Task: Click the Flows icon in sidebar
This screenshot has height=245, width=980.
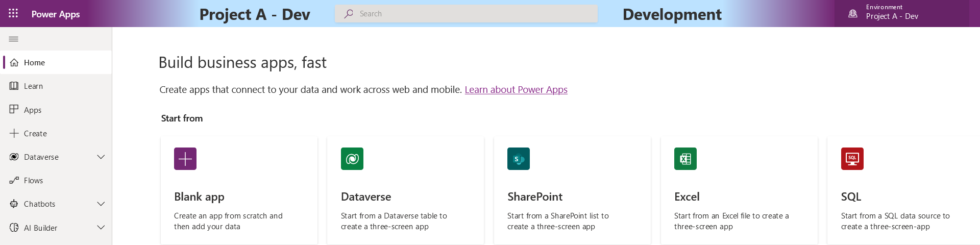Action: [14, 180]
